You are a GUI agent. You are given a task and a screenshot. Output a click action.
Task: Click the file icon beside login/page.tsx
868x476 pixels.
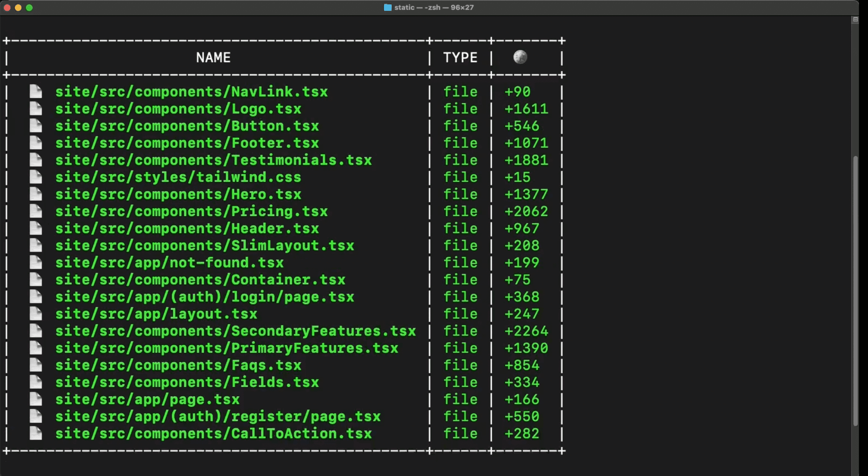[36, 296]
